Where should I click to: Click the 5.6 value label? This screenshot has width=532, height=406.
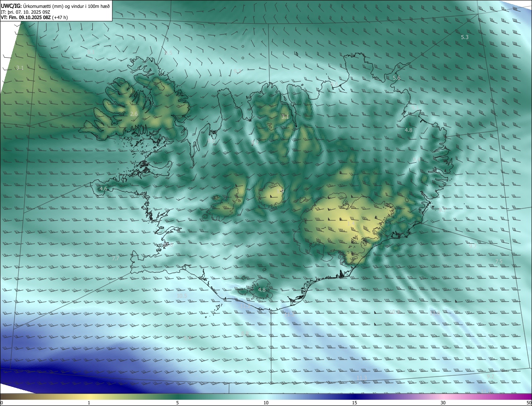[397, 78]
